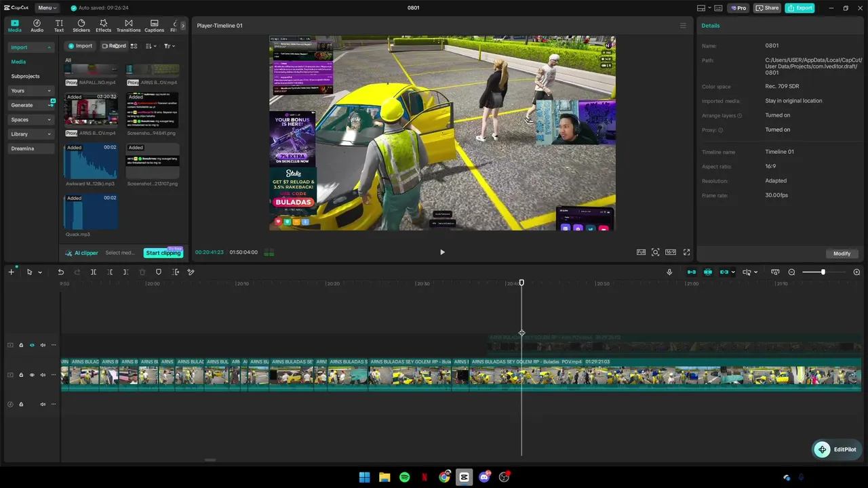
Task: Toggle visibility of the main video track
Action: click(x=32, y=375)
